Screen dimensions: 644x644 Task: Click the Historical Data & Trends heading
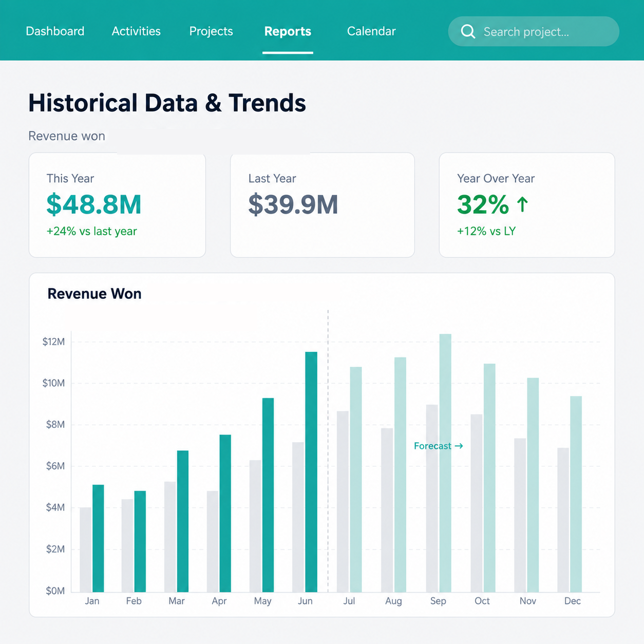167,103
